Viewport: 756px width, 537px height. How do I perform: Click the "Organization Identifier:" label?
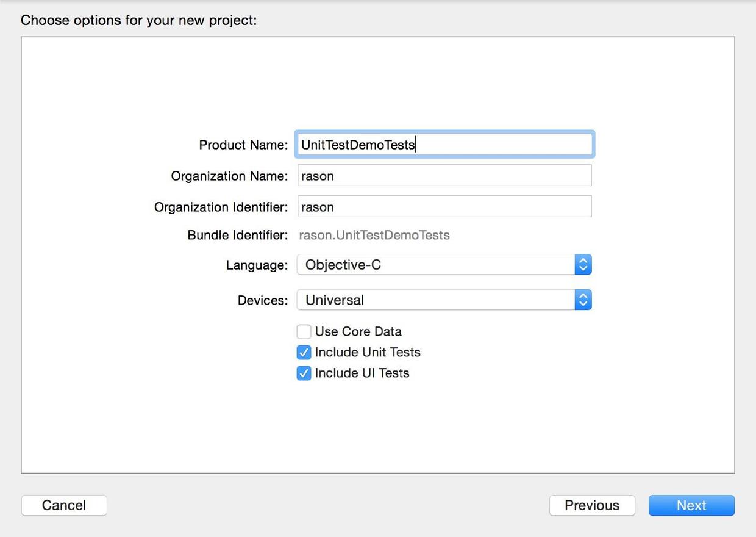pos(221,207)
